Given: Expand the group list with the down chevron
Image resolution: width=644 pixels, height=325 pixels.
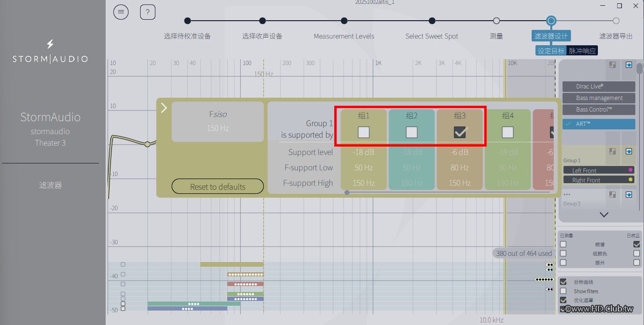Looking at the screenshot, I should point(604,214).
